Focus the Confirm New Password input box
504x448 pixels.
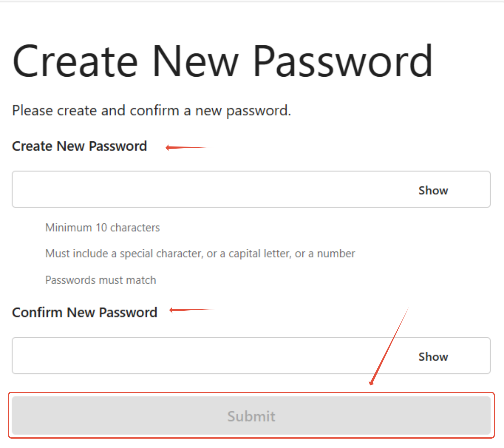(x=251, y=355)
